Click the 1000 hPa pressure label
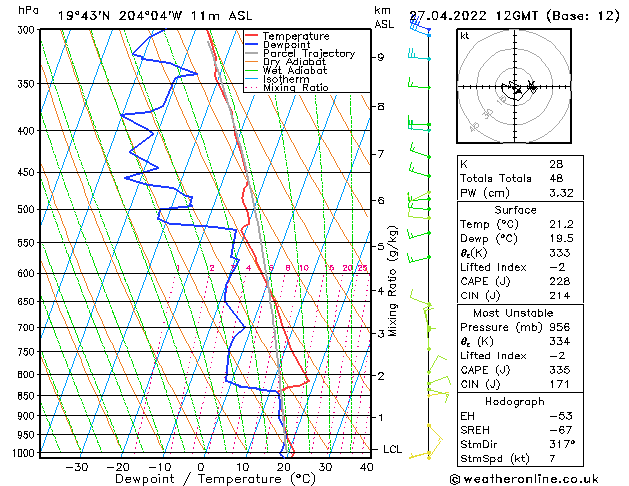Screen dimensions: 629x486 [25, 453]
